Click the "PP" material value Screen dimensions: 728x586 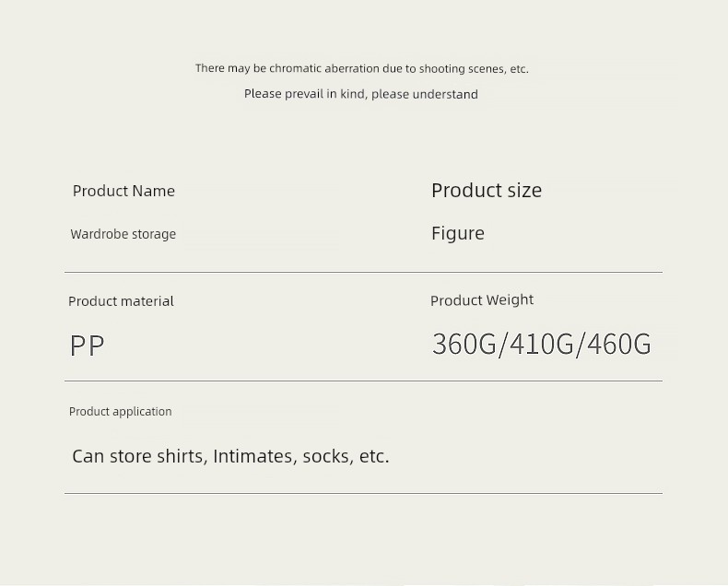tap(87, 346)
